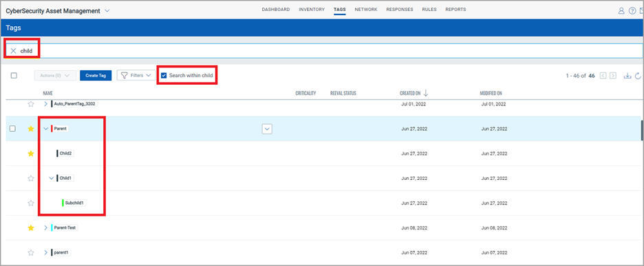Expand Auto_ParentTag_3202 tag
644x266 pixels.
[45, 104]
